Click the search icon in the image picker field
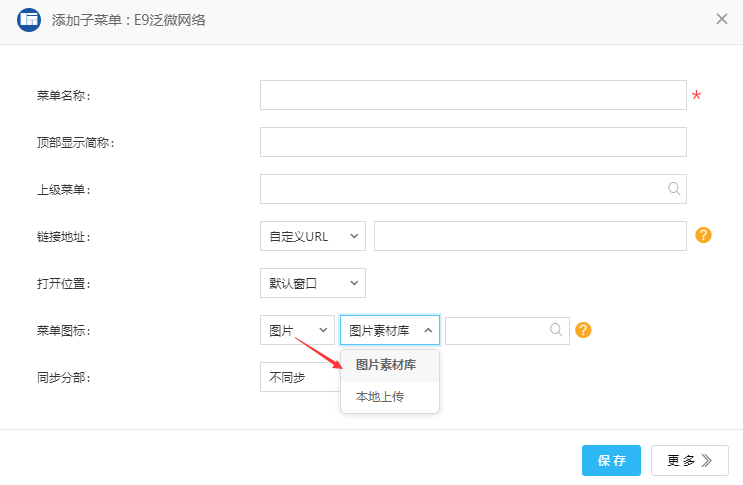The image size is (743, 485). coord(556,330)
